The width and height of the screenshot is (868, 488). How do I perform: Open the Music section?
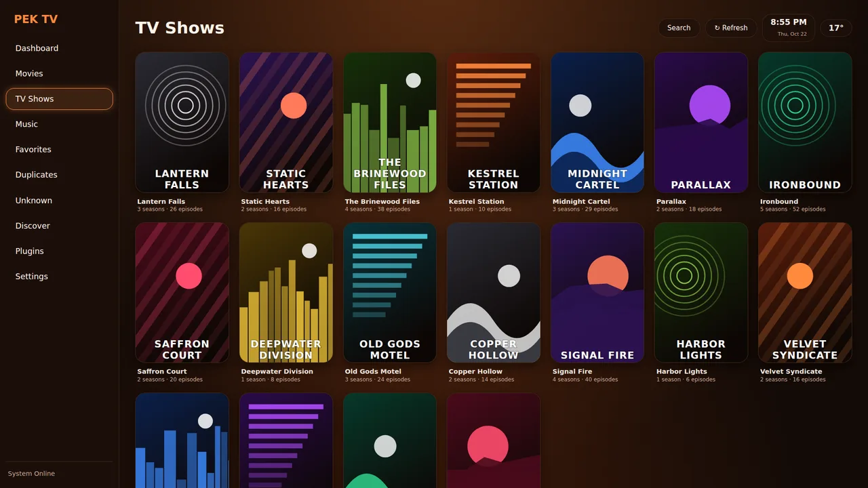59,124
